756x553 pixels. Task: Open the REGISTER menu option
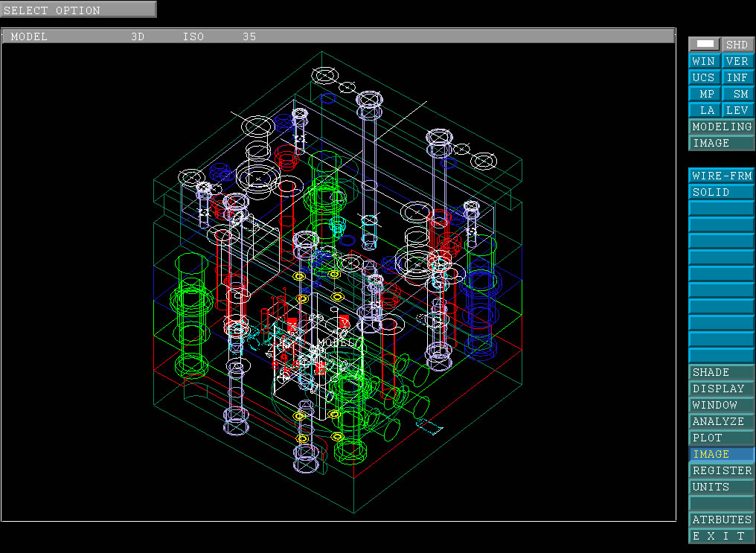pyautogui.click(x=721, y=470)
